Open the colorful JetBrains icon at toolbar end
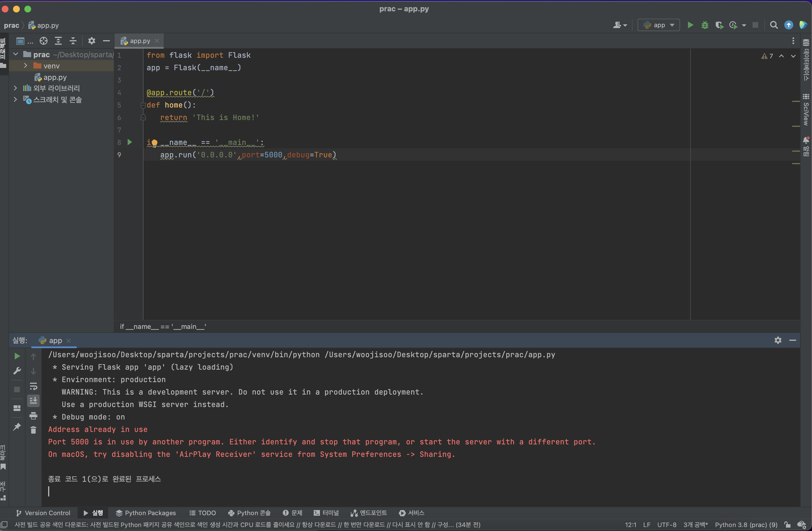Viewport: 812px width, 531px height. coord(803,25)
